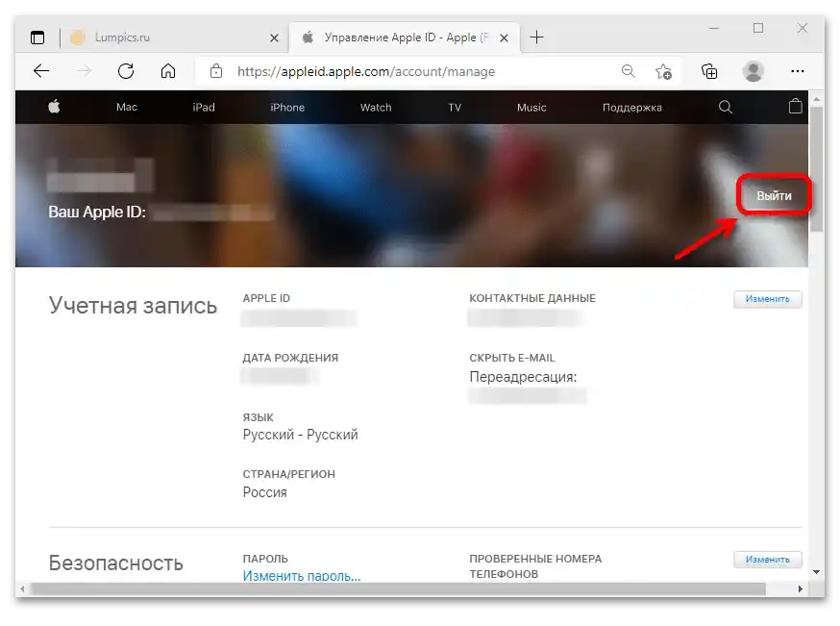Viewport: 840px width, 626px height.
Task: Click the Учетная запись heading
Action: coord(133,306)
